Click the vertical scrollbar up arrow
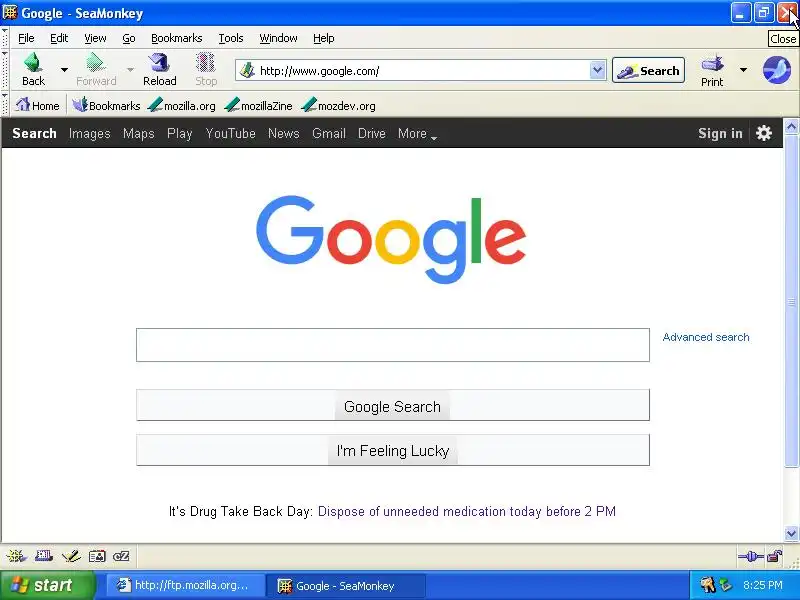 click(x=791, y=126)
